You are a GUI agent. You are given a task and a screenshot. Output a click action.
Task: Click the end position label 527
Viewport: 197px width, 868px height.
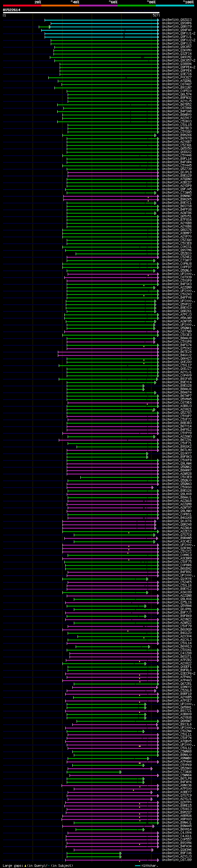[x=155, y=15]
